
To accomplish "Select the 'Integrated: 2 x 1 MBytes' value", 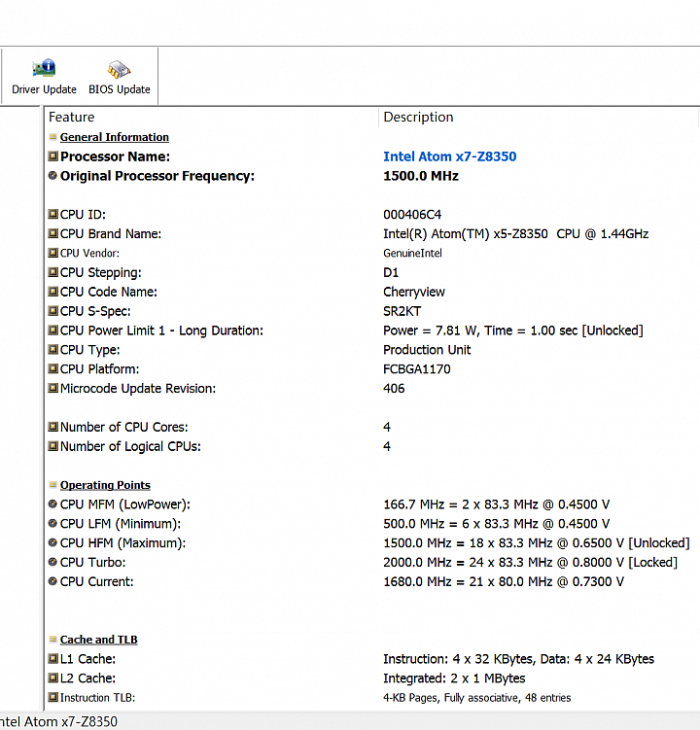I will tap(454, 678).
